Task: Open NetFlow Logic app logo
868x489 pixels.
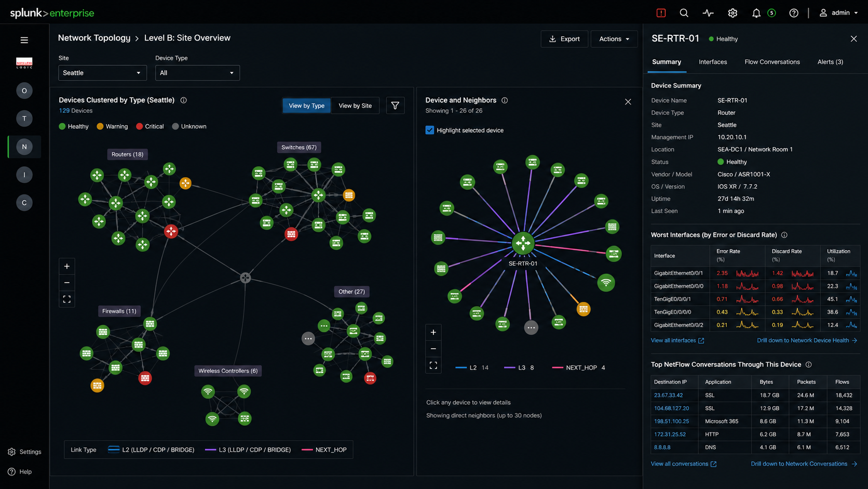Action: (24, 63)
